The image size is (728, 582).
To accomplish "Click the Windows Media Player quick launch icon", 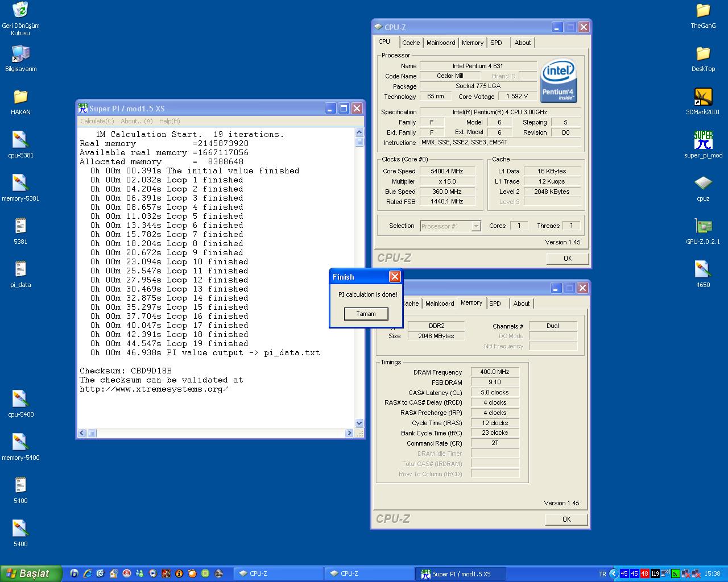I will coord(153,573).
